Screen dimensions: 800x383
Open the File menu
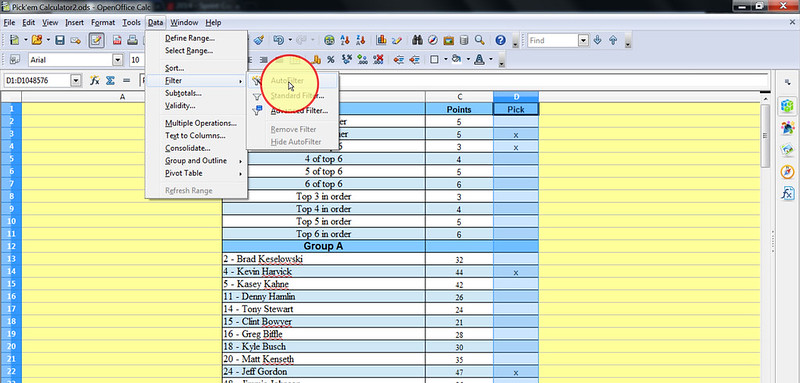(x=10, y=22)
